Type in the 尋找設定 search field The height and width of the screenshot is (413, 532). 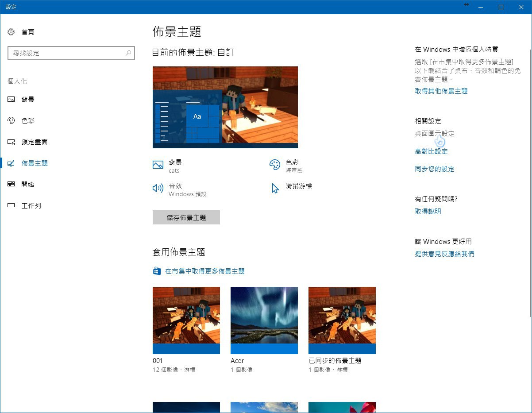tap(66, 53)
